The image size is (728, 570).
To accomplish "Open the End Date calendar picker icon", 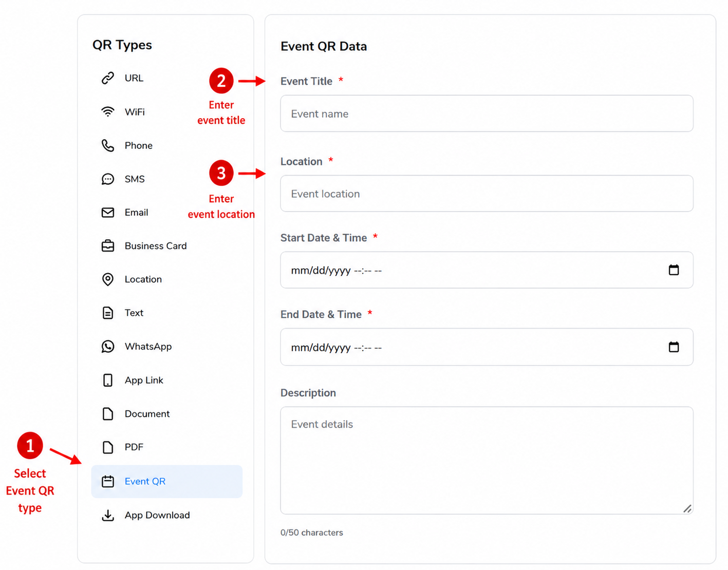I will 674,347.
